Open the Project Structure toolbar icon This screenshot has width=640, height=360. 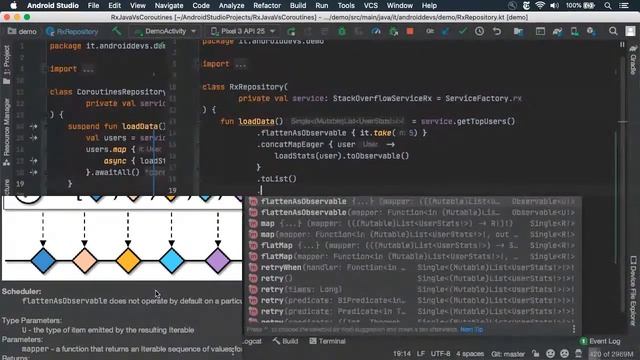[518, 31]
